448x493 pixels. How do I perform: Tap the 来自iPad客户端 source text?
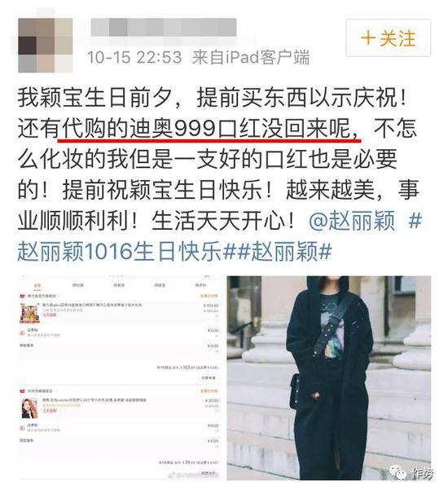(251, 58)
